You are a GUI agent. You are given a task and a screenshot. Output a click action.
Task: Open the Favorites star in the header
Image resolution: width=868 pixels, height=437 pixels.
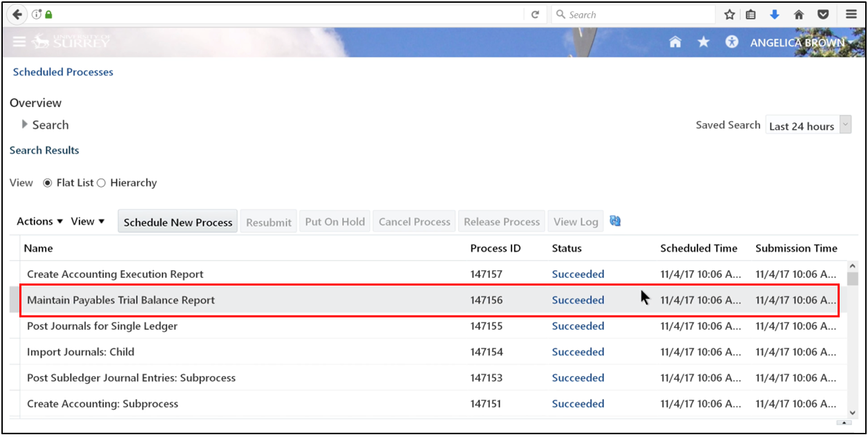coord(703,41)
